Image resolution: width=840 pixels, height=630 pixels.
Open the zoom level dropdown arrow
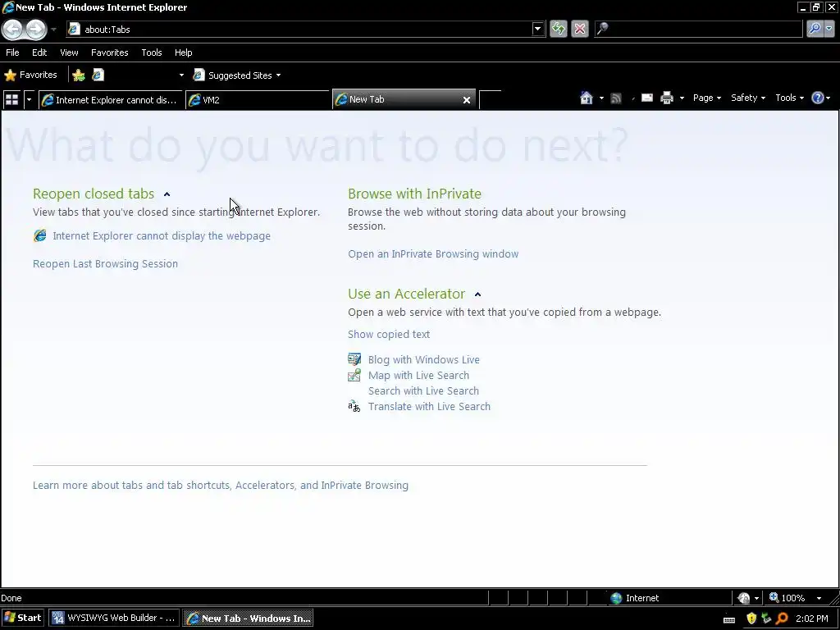[819, 598]
